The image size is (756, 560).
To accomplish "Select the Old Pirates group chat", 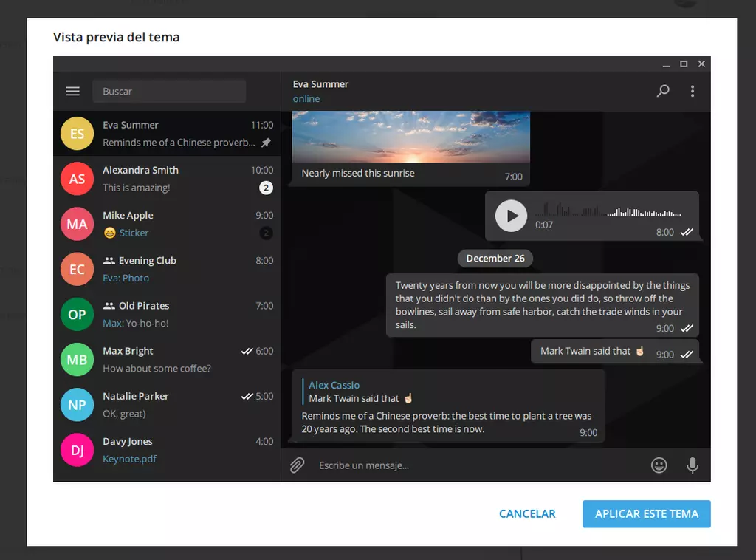I will 166,314.
